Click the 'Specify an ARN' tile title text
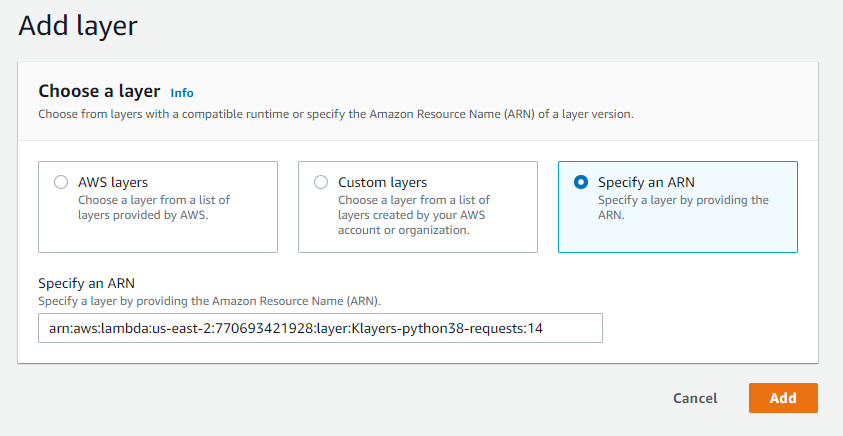 (x=646, y=183)
